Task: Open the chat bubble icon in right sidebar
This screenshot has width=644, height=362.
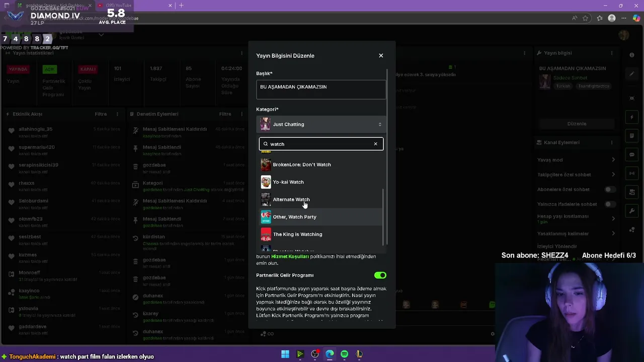Action: (632, 155)
